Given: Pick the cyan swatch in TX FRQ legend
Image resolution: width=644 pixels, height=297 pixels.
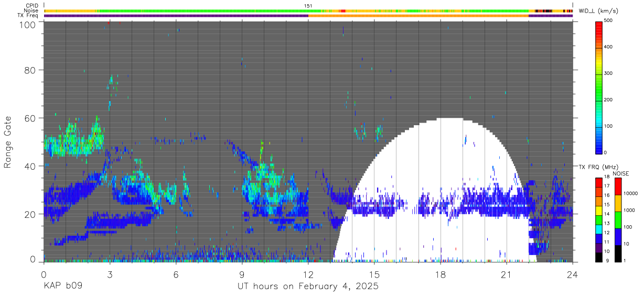Looking at the screenshot, I should tap(599, 228).
